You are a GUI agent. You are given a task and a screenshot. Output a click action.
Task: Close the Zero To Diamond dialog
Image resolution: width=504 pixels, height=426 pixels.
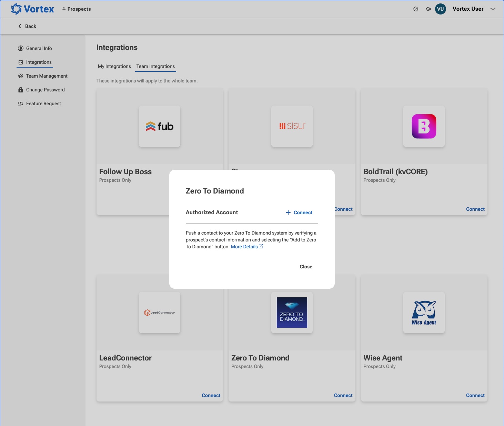pos(306,267)
